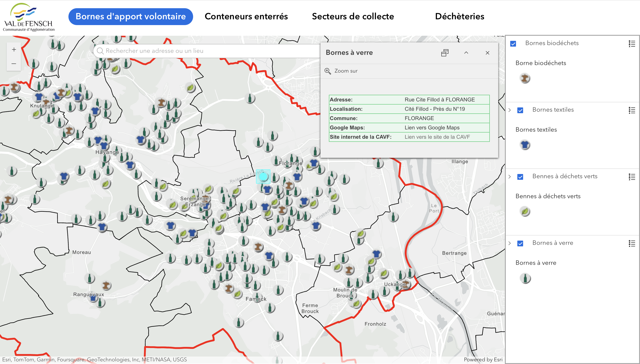Toggle legend icon for Bornes à verre
The image size is (640, 364).
tap(632, 243)
